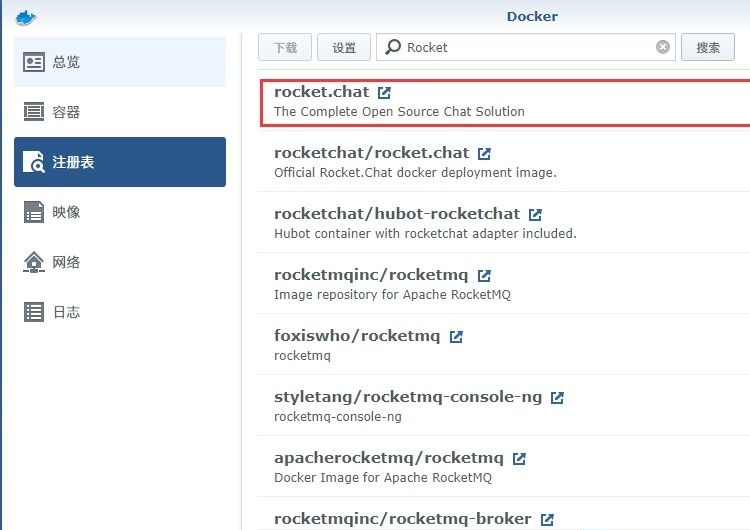This screenshot has height=530, width=750.
Task: Clear the search field with the X icon
Action: [662, 47]
